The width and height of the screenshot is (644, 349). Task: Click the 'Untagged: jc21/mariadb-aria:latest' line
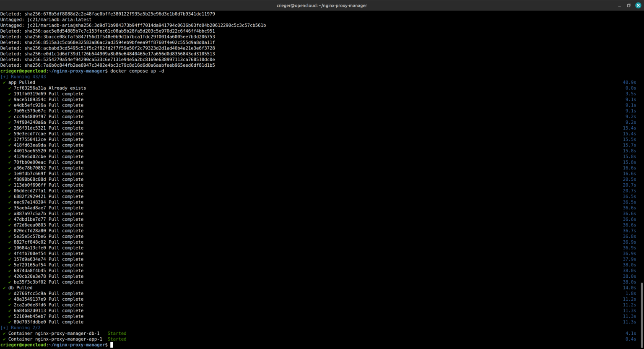[46, 20]
